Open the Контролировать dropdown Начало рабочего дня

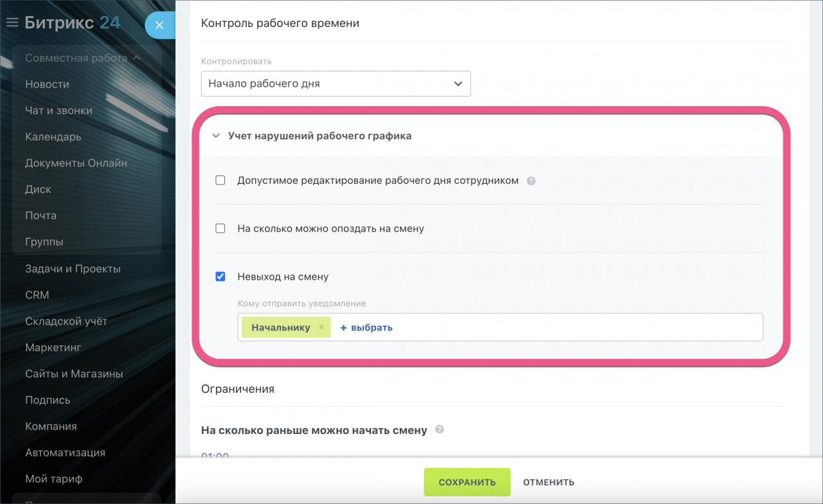[x=336, y=84]
